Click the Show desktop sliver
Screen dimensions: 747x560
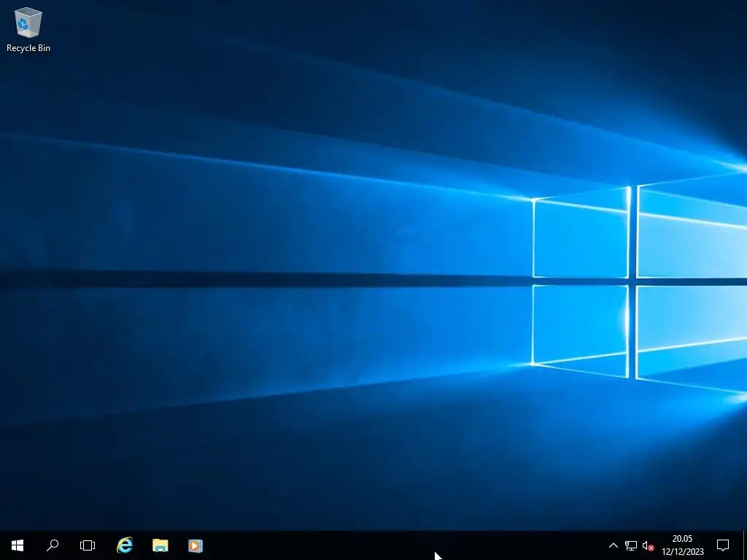(x=745, y=545)
